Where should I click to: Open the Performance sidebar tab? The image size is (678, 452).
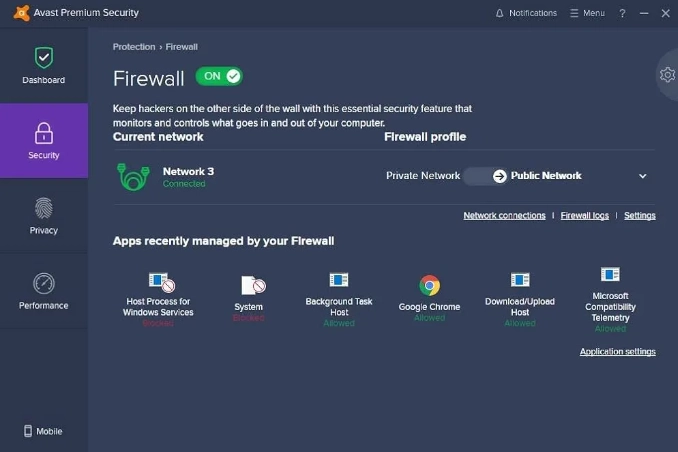click(x=44, y=291)
